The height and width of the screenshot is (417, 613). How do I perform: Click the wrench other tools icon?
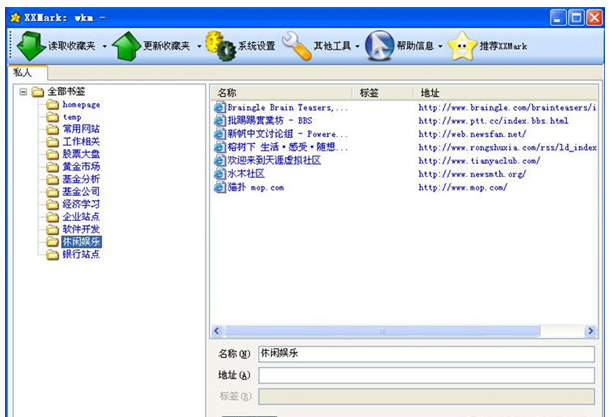pyautogui.click(x=297, y=46)
